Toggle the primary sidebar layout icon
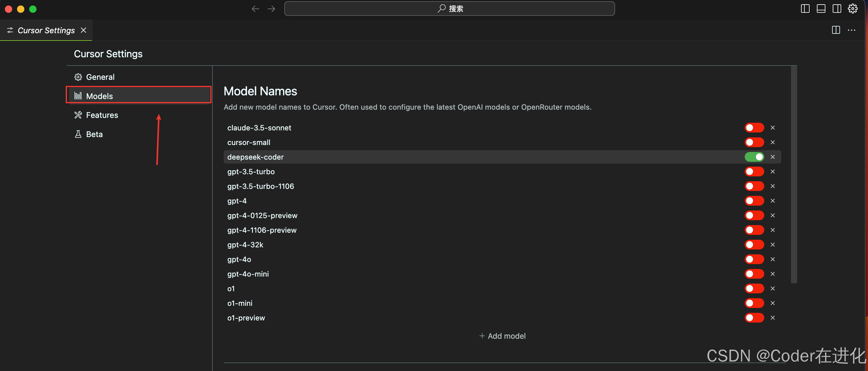 pyautogui.click(x=805, y=9)
